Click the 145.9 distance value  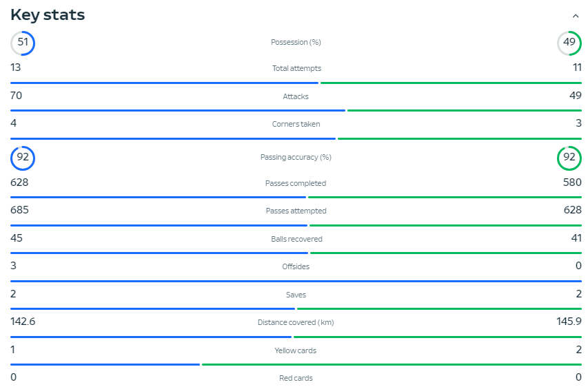(x=569, y=322)
